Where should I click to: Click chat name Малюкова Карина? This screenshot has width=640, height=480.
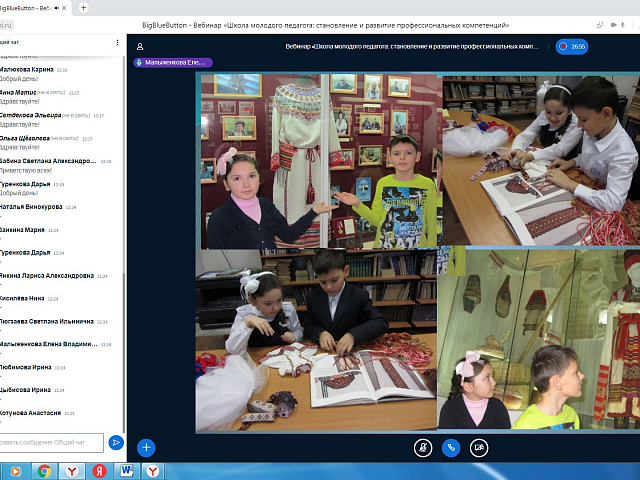[27, 69]
